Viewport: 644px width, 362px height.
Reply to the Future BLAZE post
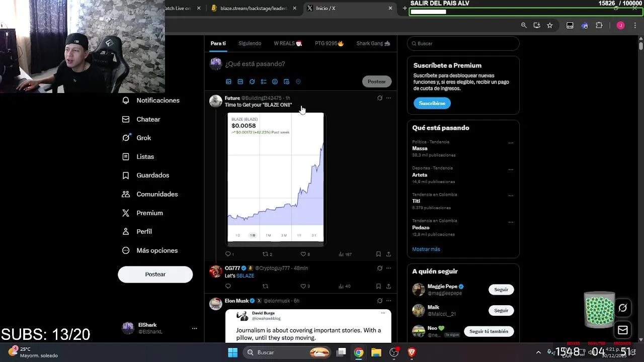pos(228,254)
